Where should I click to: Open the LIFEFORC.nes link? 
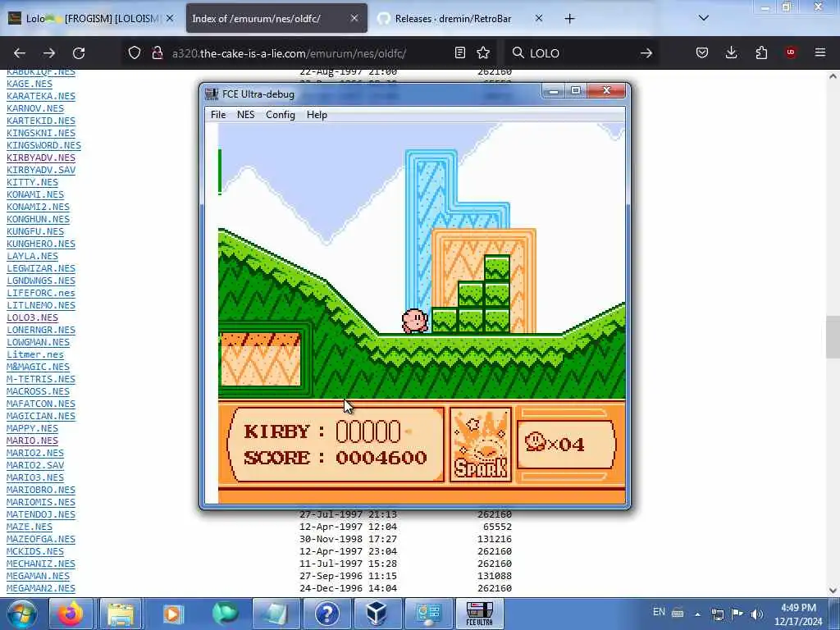41,293
